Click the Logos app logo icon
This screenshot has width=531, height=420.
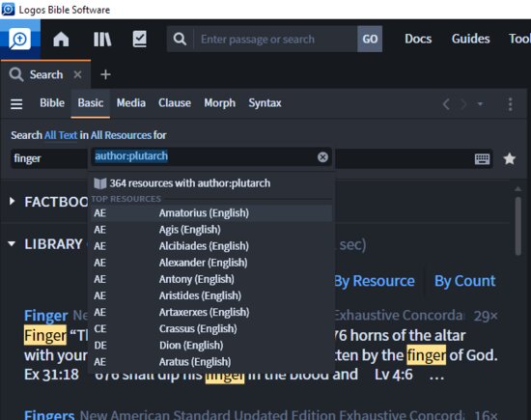(x=19, y=40)
